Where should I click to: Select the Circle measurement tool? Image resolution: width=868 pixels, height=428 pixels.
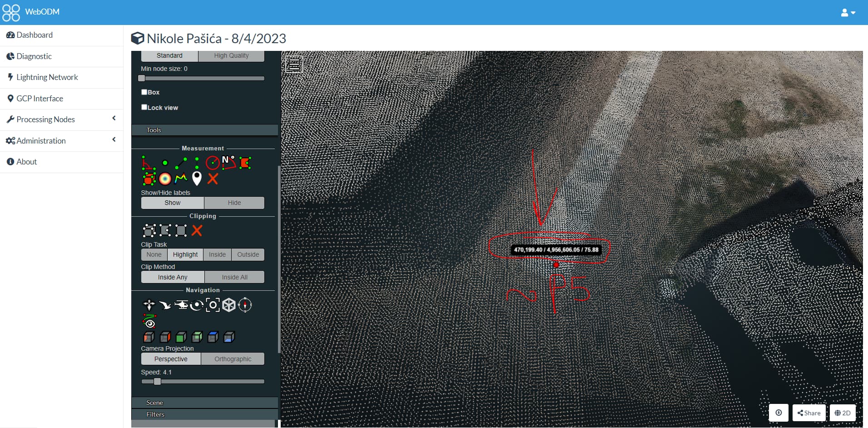coord(213,163)
